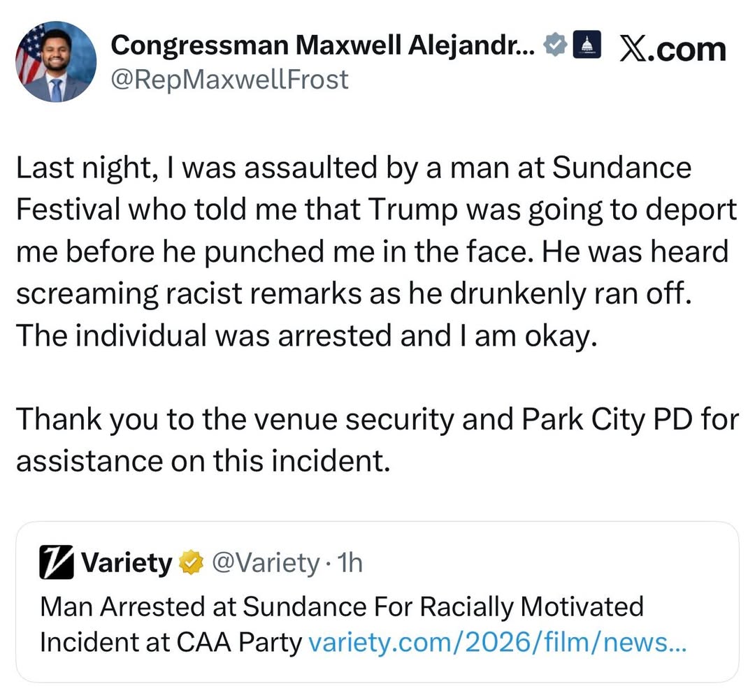Screen dimensions: 755x700
Task: Click the 1h timestamp on Variety's tweet
Action: pyautogui.click(x=350, y=562)
